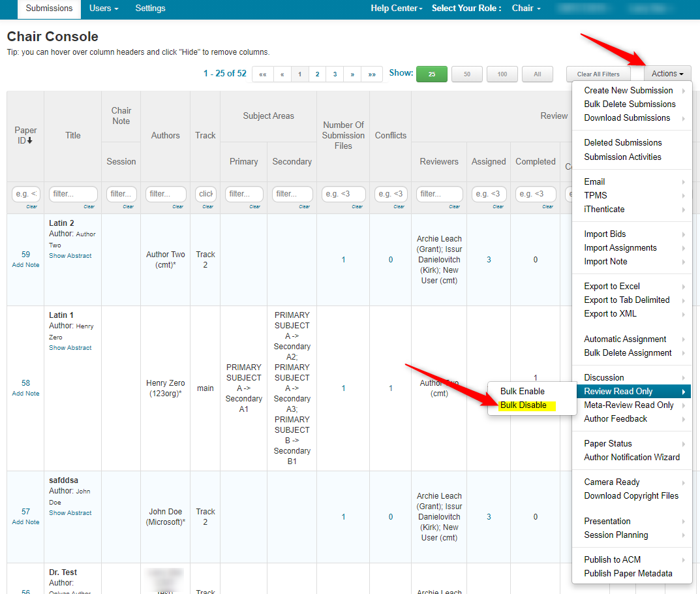Go to last page using double-right arrow

pos(371,74)
